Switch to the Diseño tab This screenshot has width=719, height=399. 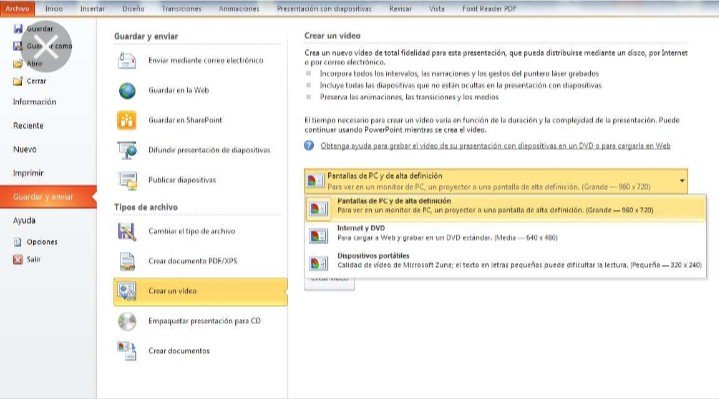tap(133, 9)
